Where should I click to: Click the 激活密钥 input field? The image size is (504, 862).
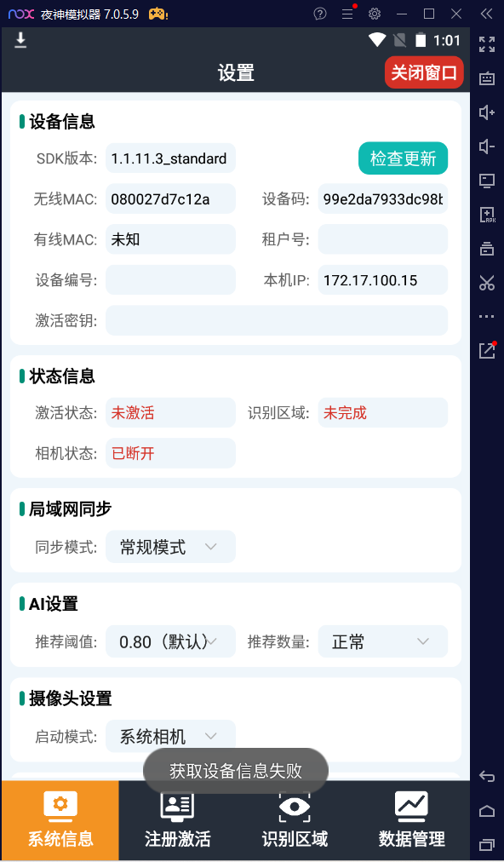277,320
